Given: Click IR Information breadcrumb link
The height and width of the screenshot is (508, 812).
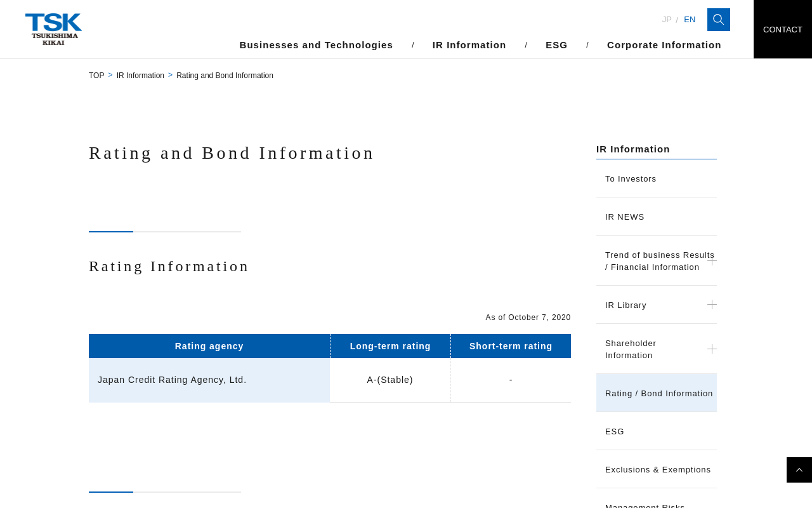Looking at the screenshot, I should coord(140,76).
